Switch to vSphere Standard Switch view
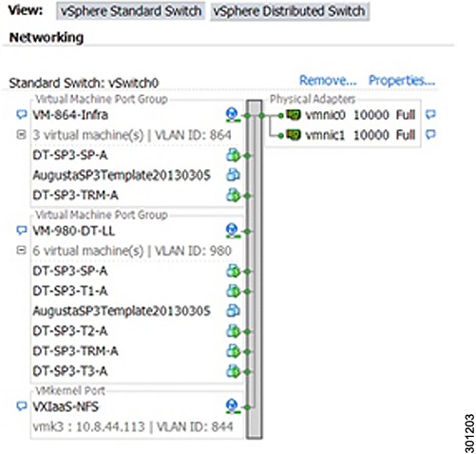Viewport: 476px width, 454px height. click(x=130, y=11)
